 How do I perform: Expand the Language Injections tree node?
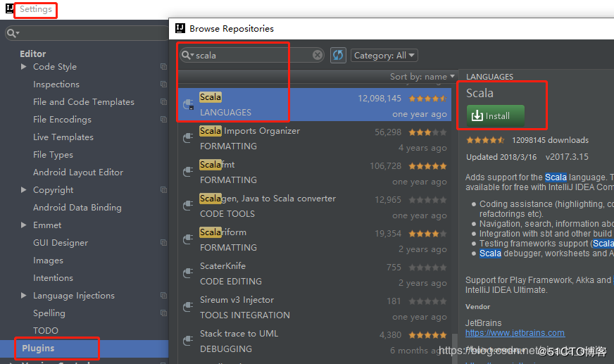[x=23, y=296]
